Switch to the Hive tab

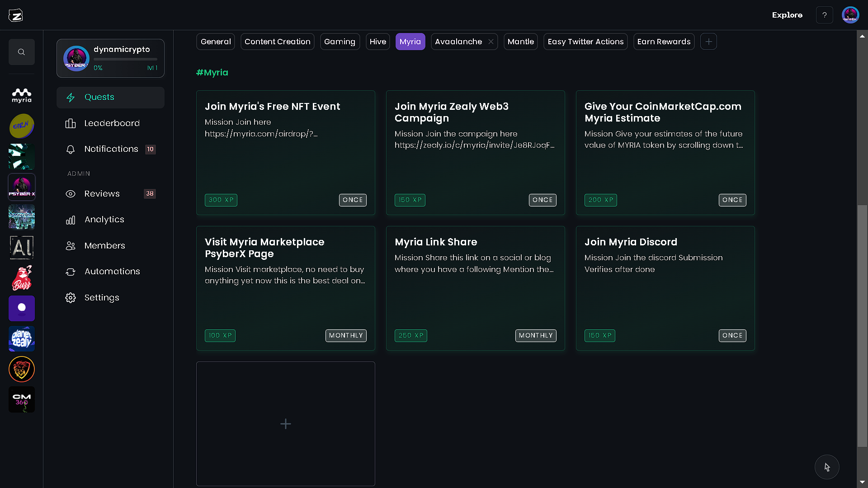tap(378, 42)
